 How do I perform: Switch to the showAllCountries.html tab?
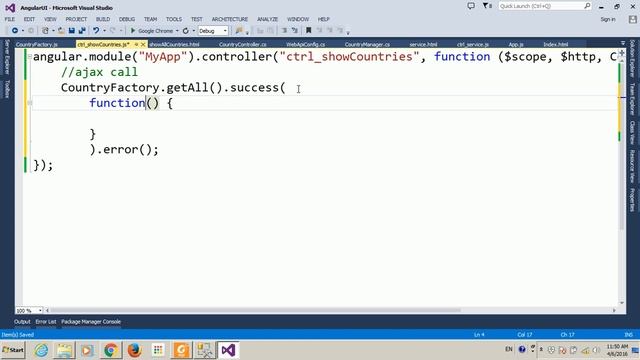tap(175, 44)
